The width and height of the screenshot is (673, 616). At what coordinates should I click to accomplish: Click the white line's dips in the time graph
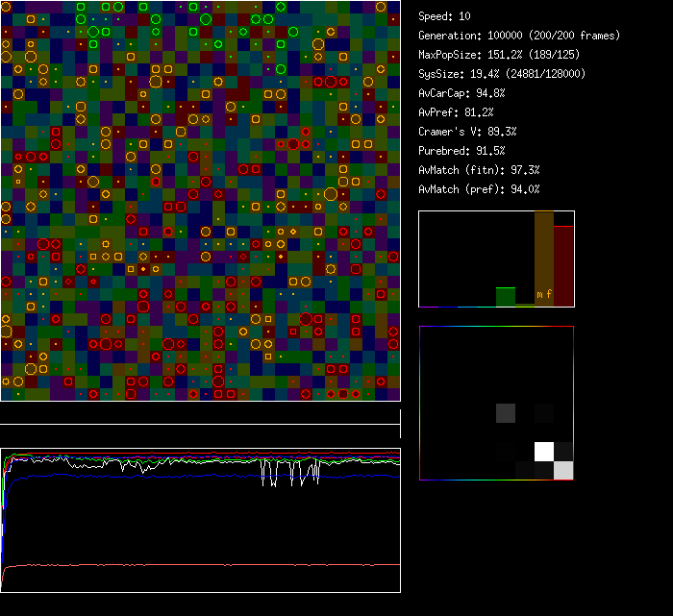(x=288, y=474)
